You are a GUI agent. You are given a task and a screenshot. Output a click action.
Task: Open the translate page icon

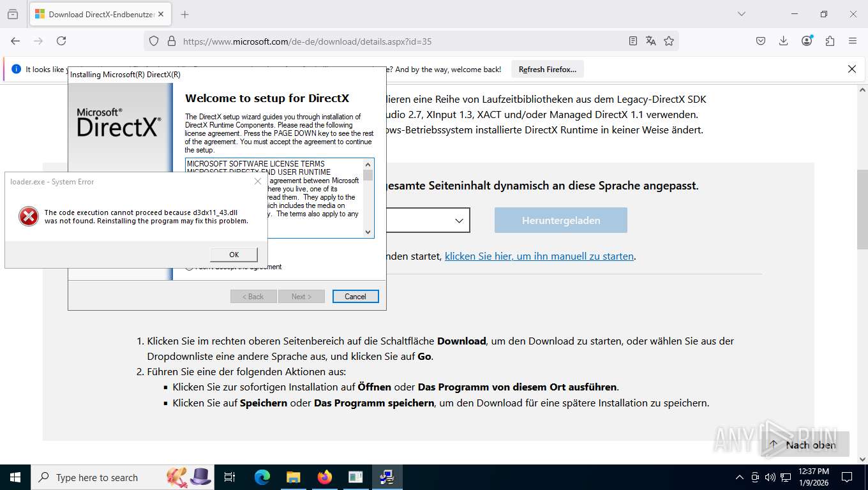point(650,41)
